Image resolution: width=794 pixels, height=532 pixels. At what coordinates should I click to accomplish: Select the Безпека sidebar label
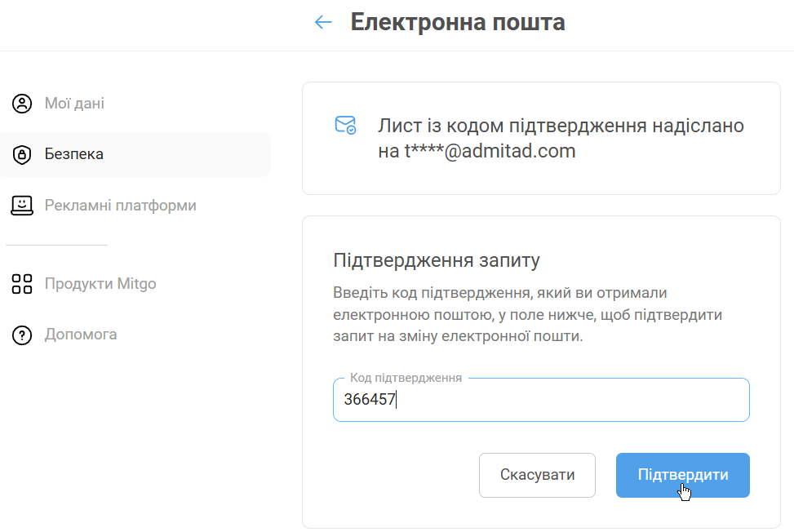pos(74,154)
